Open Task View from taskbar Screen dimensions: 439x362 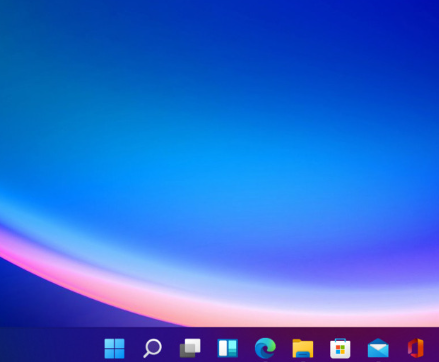click(190, 348)
